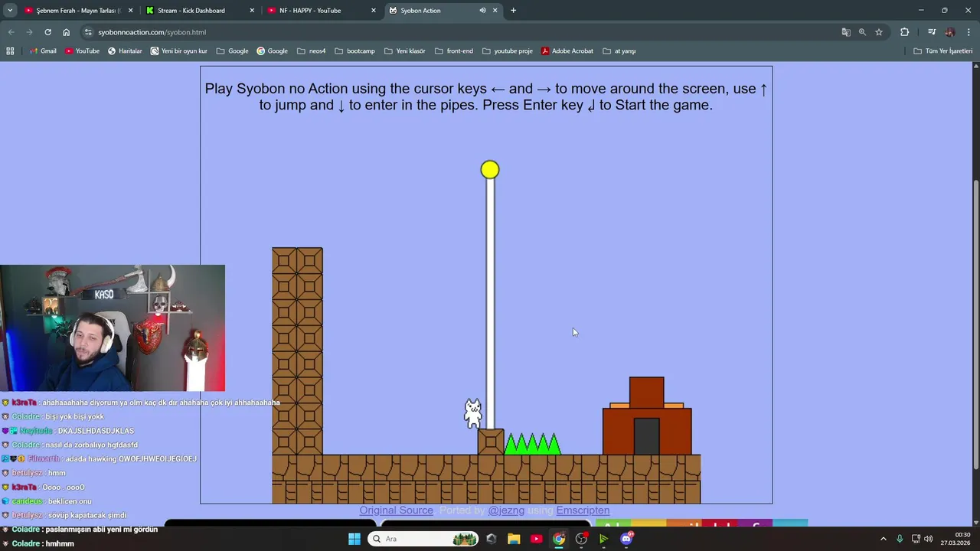This screenshot has width=980, height=551.
Task: Open the @jezng link
Action: coord(506,510)
